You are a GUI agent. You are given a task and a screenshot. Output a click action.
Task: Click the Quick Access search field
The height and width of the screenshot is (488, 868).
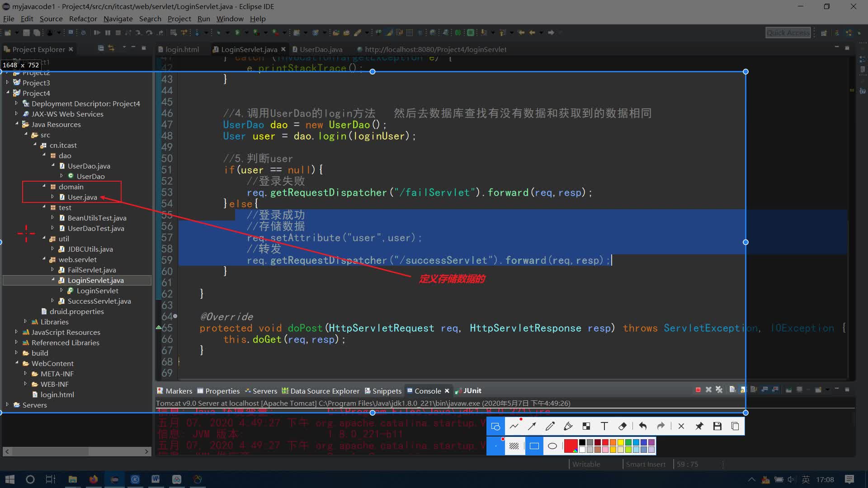788,33
